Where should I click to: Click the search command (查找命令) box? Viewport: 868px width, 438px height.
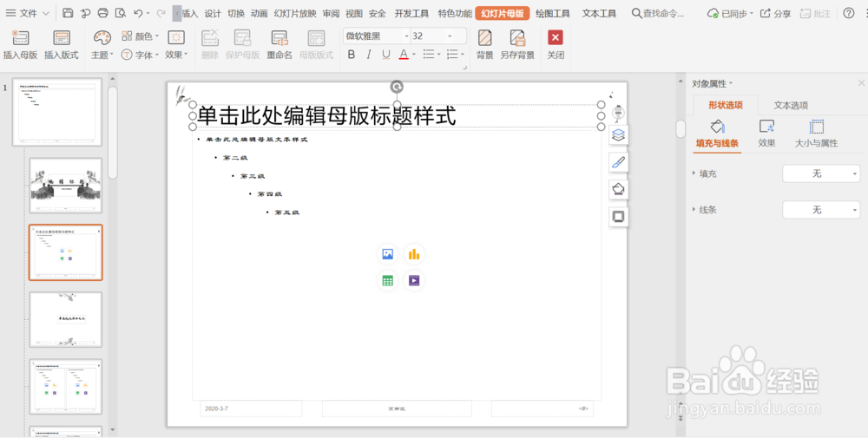pos(659,13)
